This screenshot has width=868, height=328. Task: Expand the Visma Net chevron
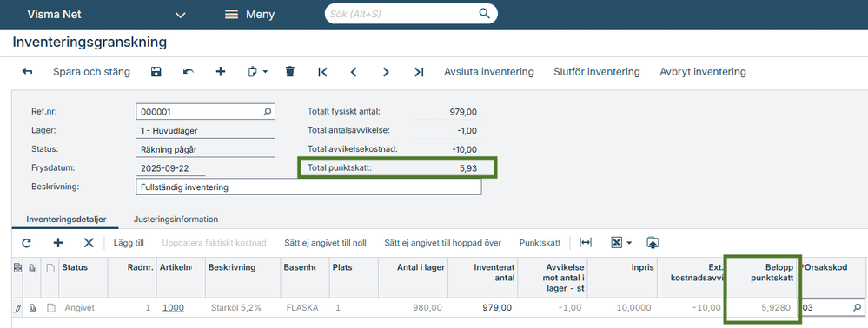tap(181, 15)
